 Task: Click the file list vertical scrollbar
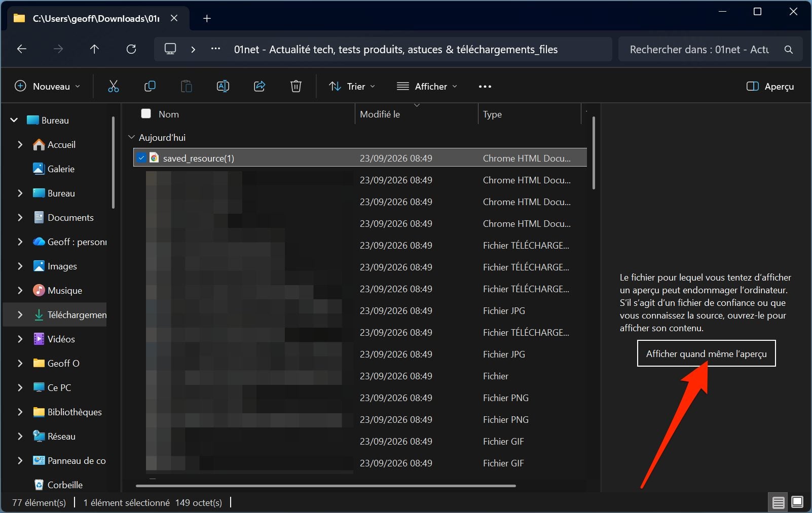(x=594, y=152)
